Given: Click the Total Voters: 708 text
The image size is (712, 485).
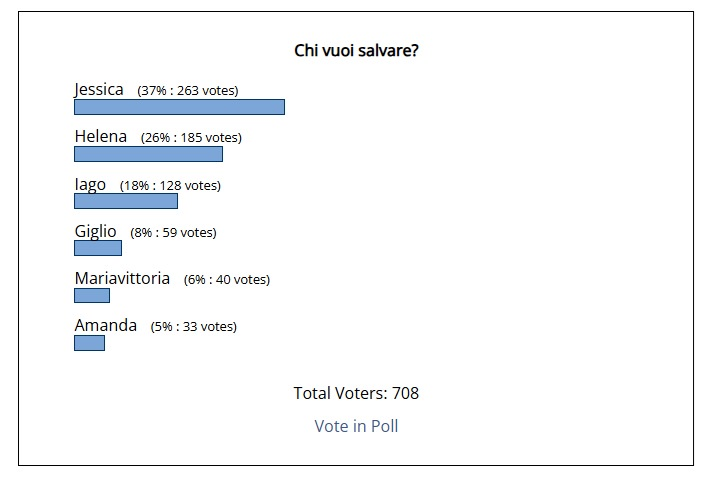Looking at the screenshot, I should pyautogui.click(x=356, y=393).
